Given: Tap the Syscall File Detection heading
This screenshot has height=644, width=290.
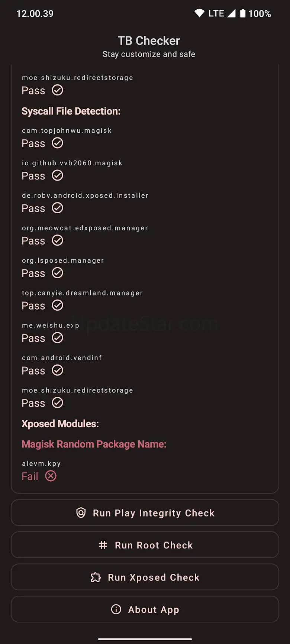Looking at the screenshot, I should pyautogui.click(x=71, y=111).
